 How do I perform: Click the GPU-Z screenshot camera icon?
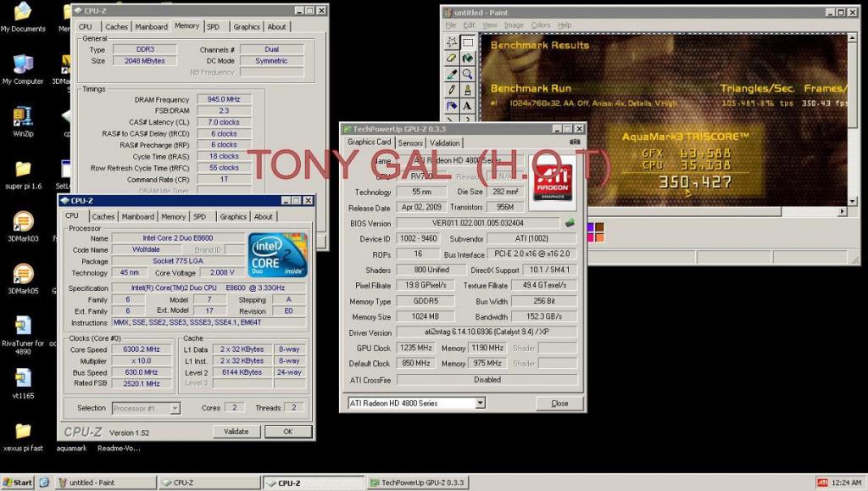tap(576, 142)
